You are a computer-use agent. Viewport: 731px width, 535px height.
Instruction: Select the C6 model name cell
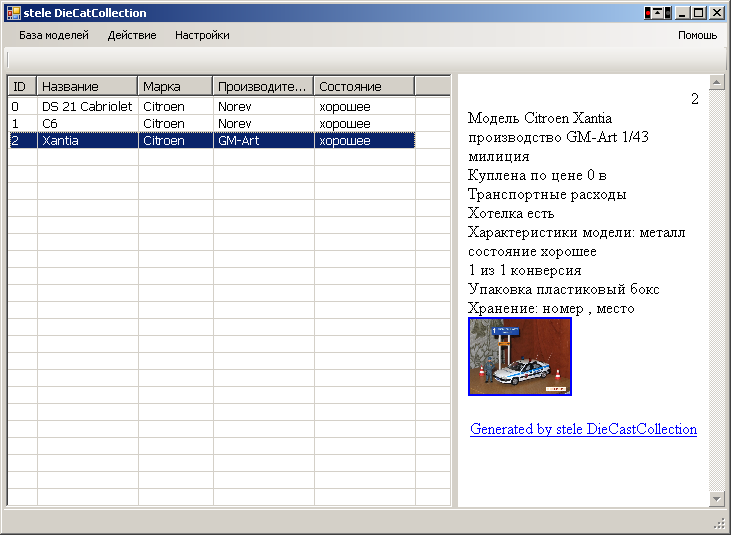pos(88,123)
